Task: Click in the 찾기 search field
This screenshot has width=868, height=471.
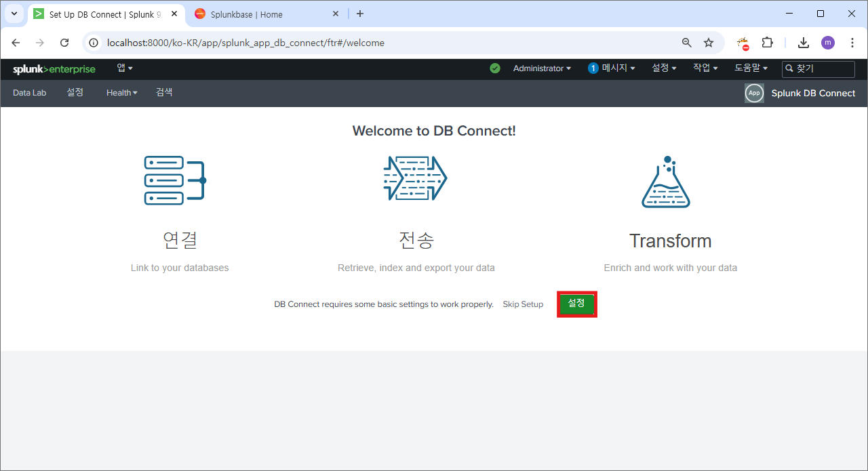Action: coord(818,68)
